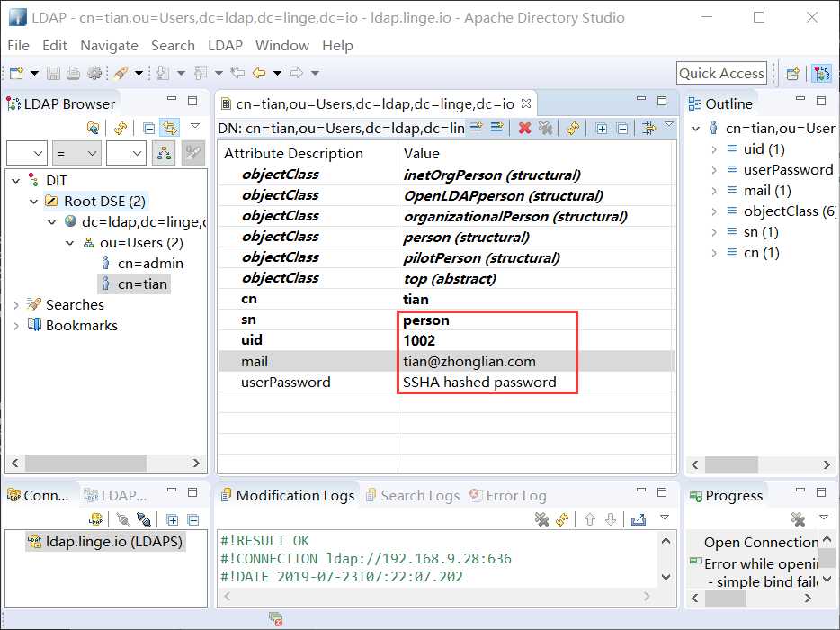Click the LDAP Browser horizontal scrollbar
The width and height of the screenshot is (840, 630).
click(105, 463)
